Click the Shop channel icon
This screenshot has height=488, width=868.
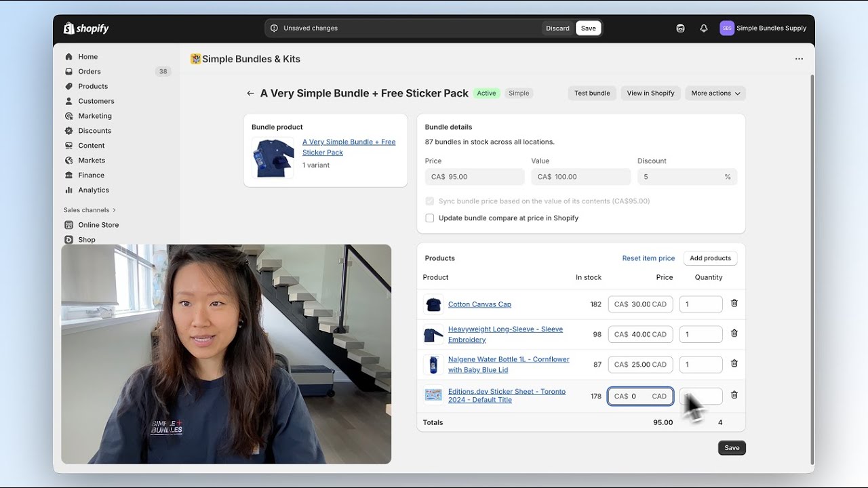(x=68, y=240)
